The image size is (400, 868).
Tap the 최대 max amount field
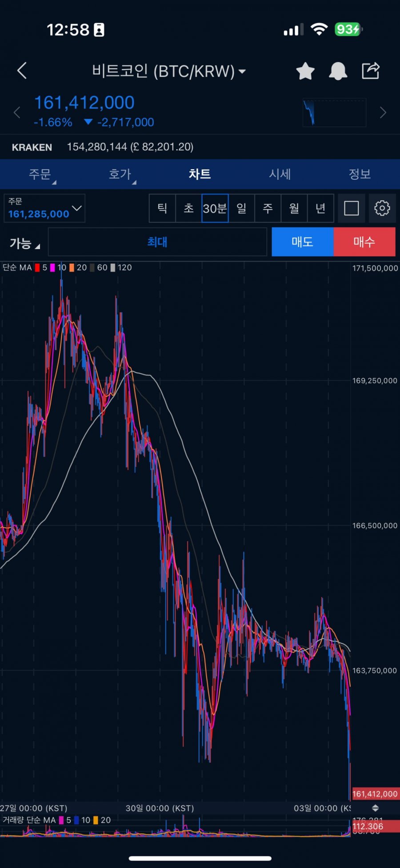coord(157,242)
